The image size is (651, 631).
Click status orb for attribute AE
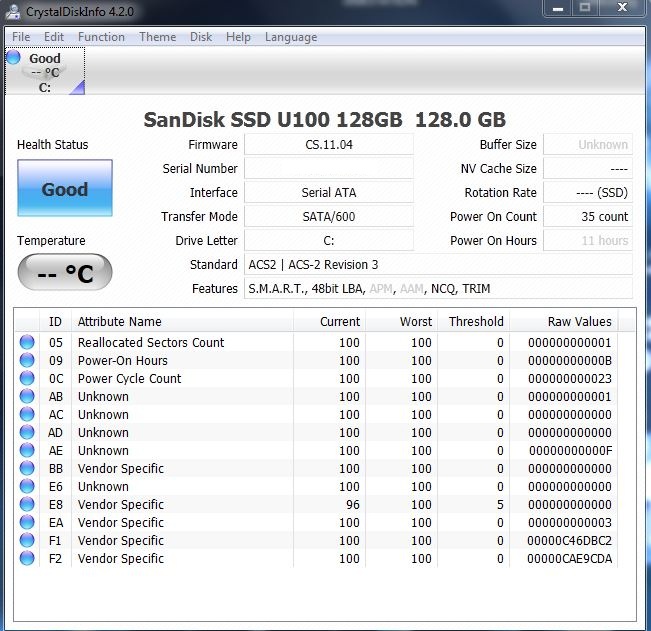tap(27, 450)
